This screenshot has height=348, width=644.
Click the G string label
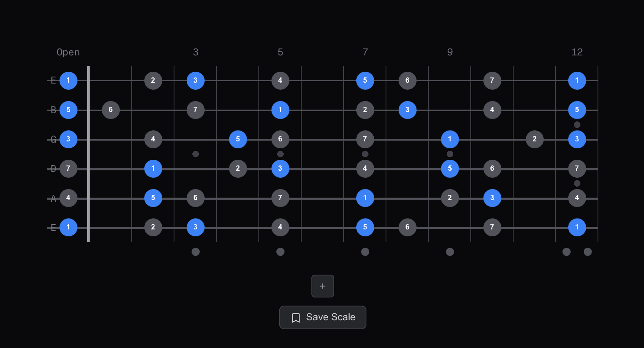[x=53, y=139]
